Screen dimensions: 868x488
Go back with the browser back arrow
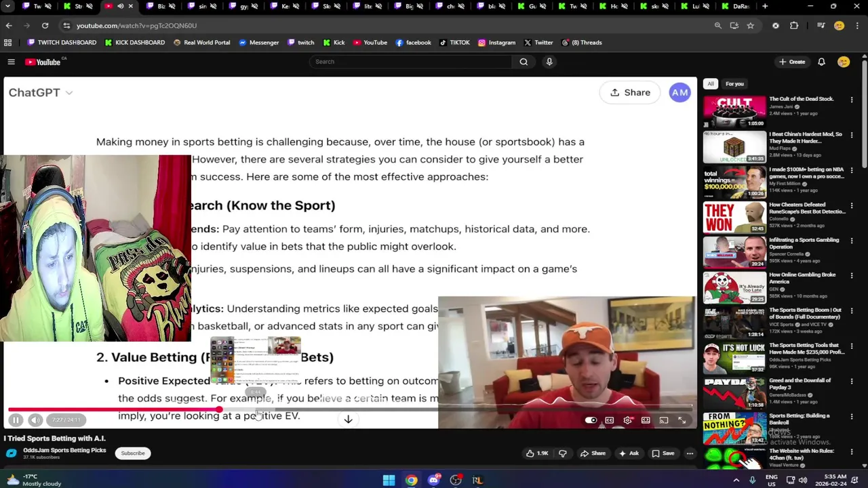(x=9, y=25)
